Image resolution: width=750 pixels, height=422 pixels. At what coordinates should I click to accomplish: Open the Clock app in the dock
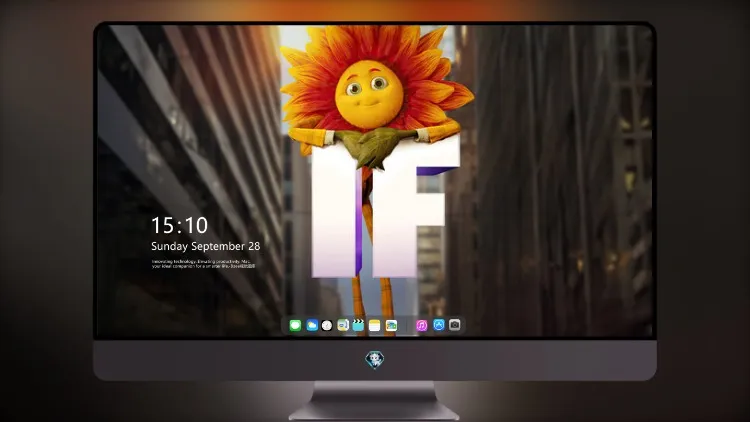(x=327, y=325)
